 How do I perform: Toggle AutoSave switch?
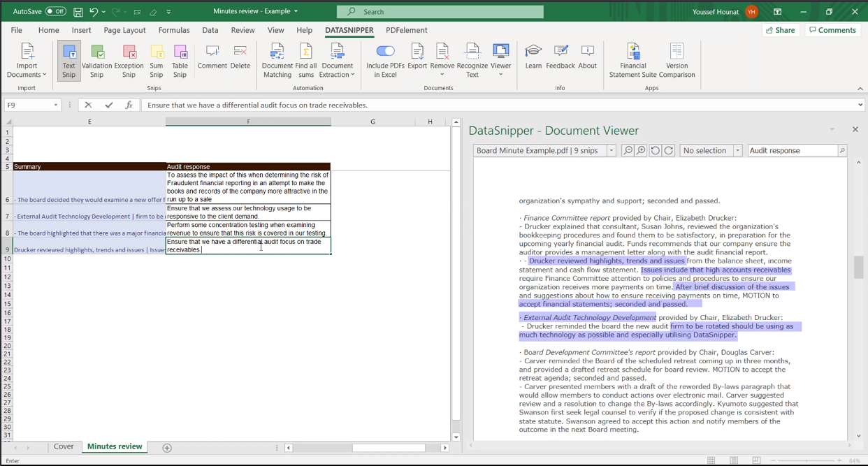[56, 12]
